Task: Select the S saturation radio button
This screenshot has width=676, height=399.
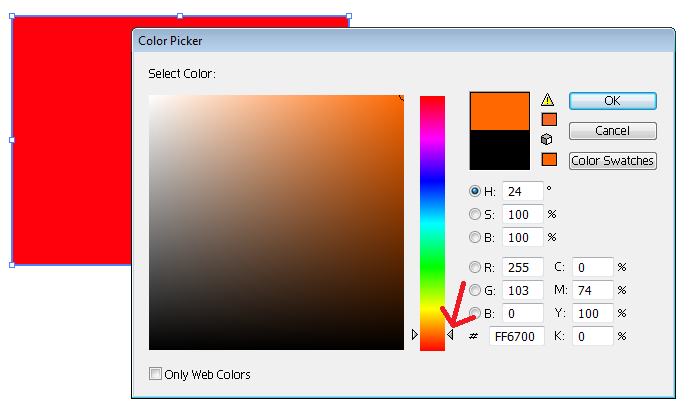Action: pos(475,214)
